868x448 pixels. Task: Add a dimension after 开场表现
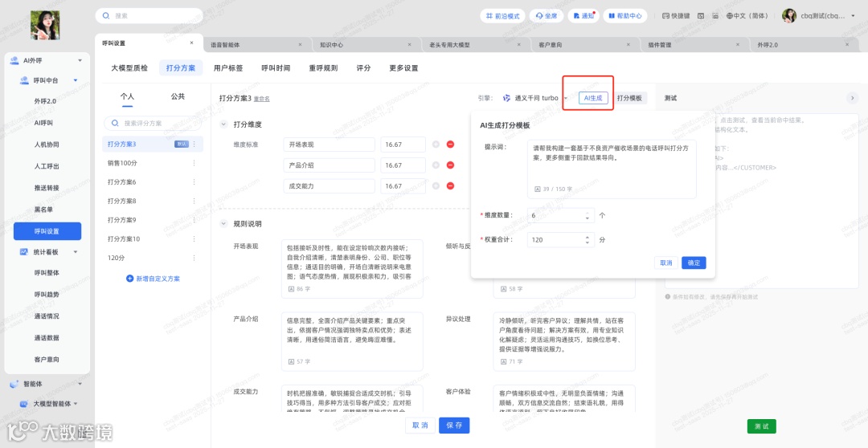pyautogui.click(x=436, y=145)
